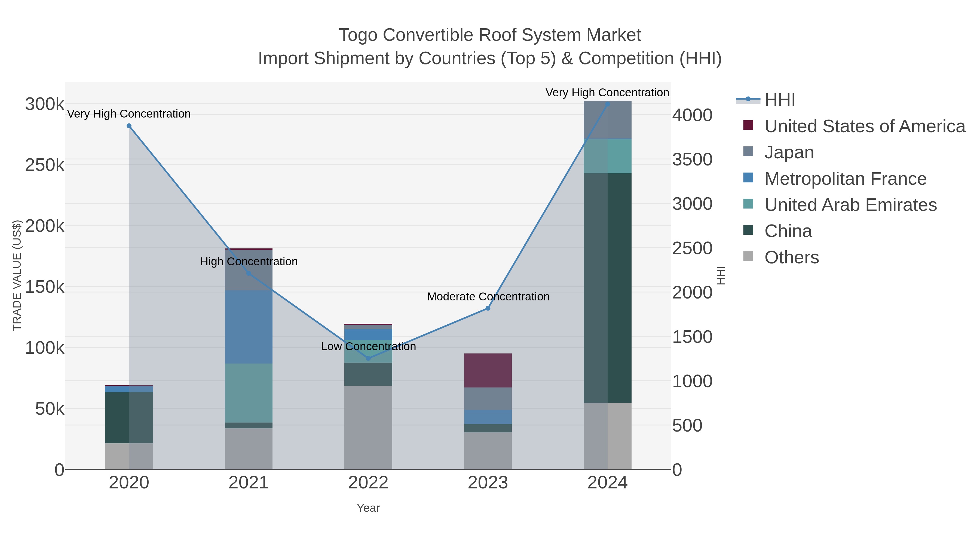This screenshot has height=551, width=980.
Task: Click the 4000 HHI axis tick label
Action: tap(692, 115)
